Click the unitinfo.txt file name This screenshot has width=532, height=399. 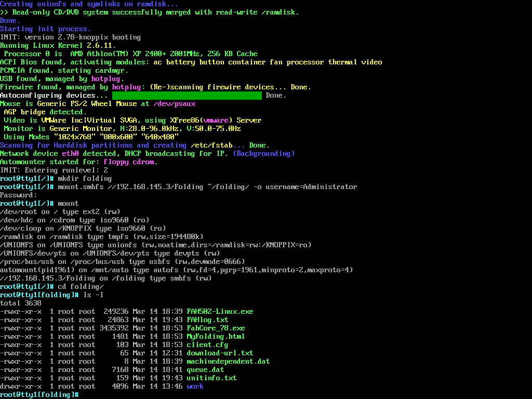pyautogui.click(x=212, y=378)
